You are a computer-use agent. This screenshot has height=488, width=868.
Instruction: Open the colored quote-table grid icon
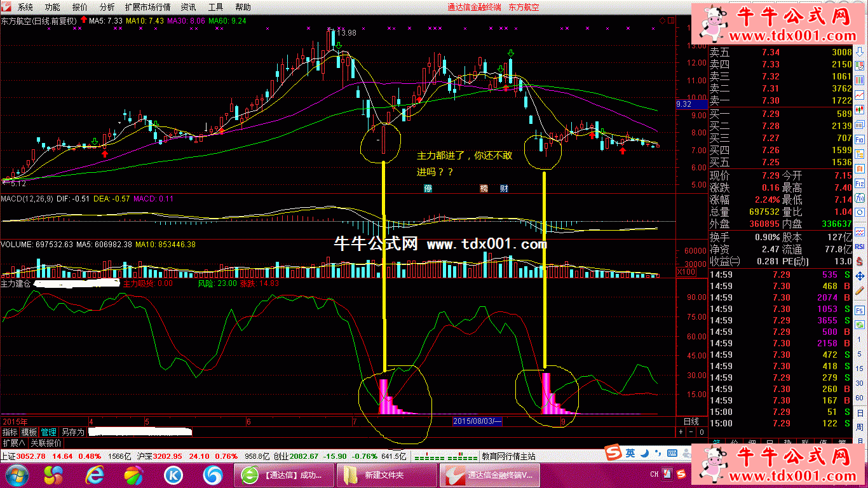point(860,80)
